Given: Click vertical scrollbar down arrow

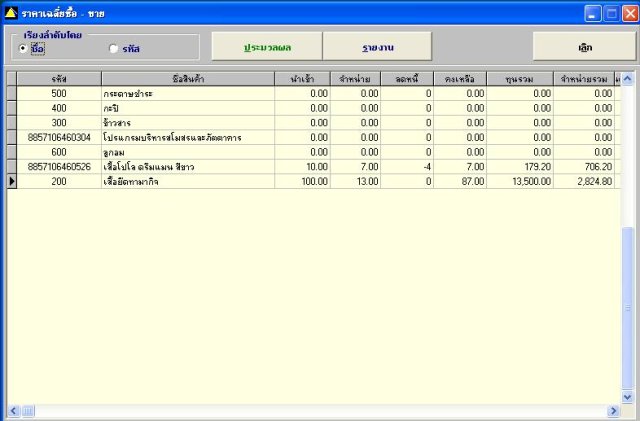Looking at the screenshot, I should coord(627,396).
